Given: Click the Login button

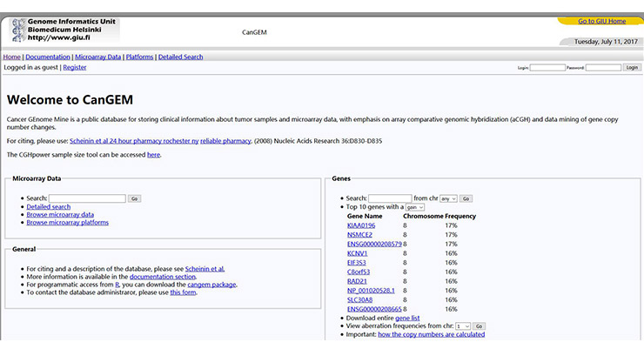Looking at the screenshot, I should click(x=632, y=67).
